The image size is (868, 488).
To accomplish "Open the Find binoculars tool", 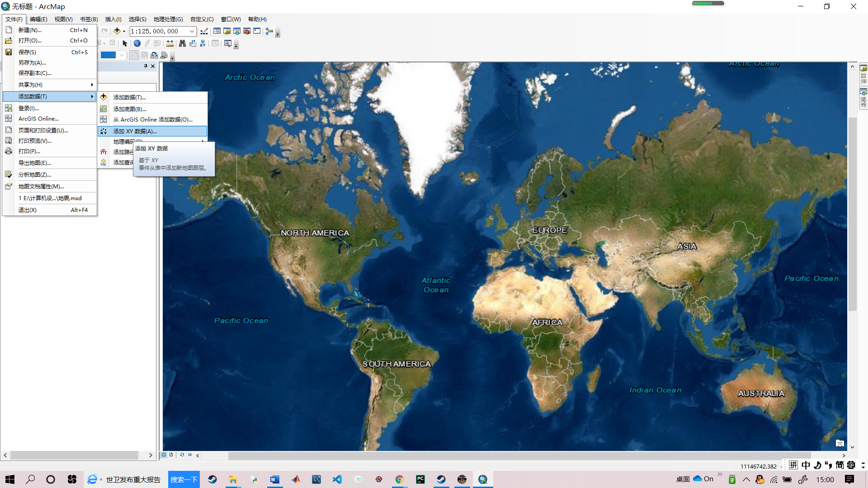I will [x=182, y=43].
